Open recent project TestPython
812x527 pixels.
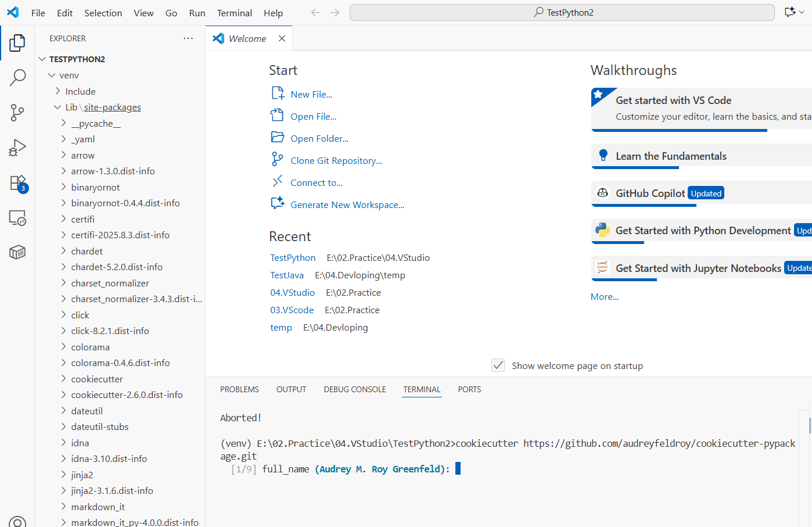point(293,257)
